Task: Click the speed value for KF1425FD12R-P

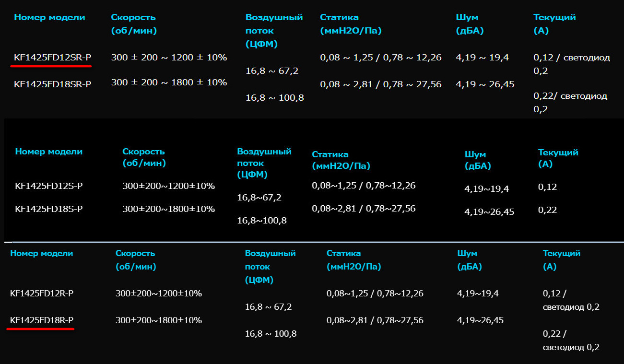Action: (x=158, y=293)
